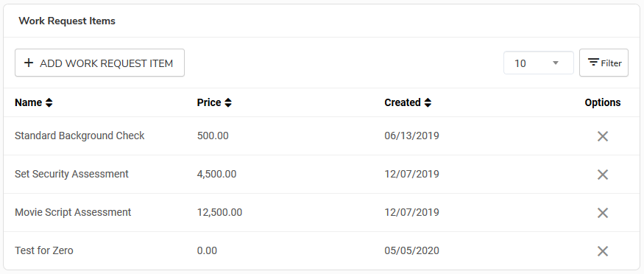The width and height of the screenshot is (644, 274).
Task: Select the Standard Background Check name
Action: [79, 136]
